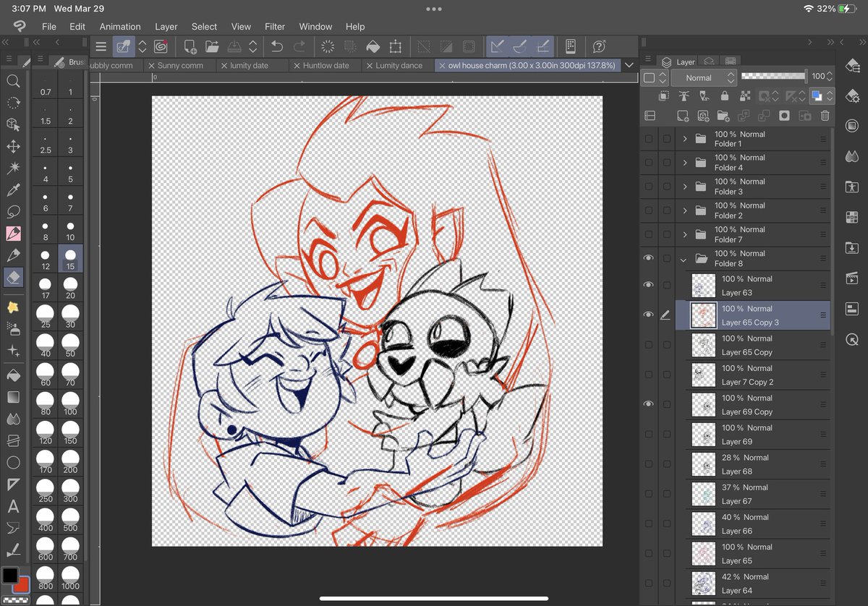868x606 pixels.
Task: Toggle Clip to layer below icon
Action: click(x=663, y=95)
